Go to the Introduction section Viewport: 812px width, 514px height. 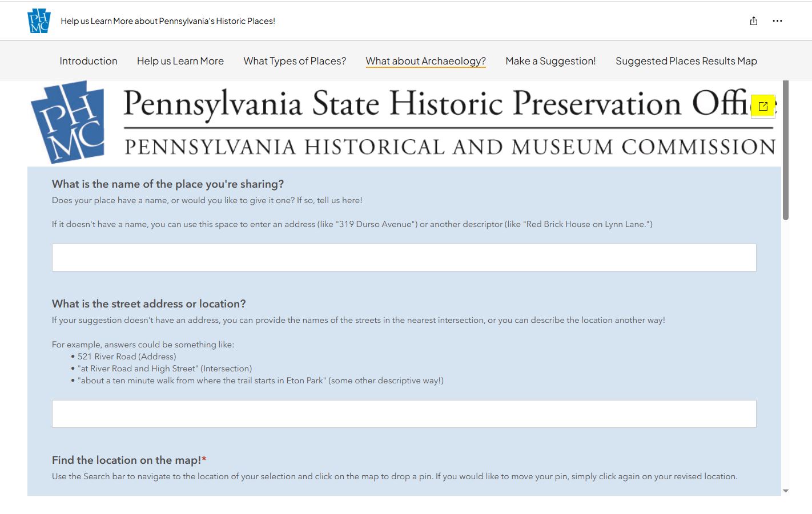89,61
